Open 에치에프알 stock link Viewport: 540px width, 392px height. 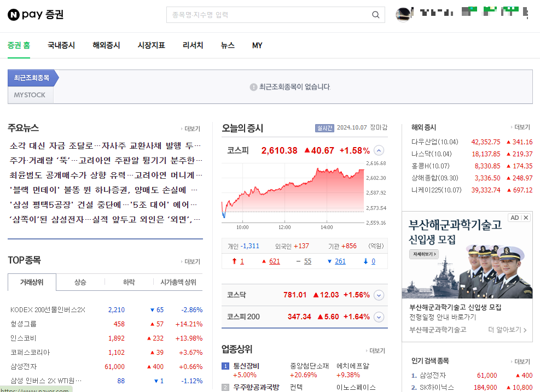(353, 366)
